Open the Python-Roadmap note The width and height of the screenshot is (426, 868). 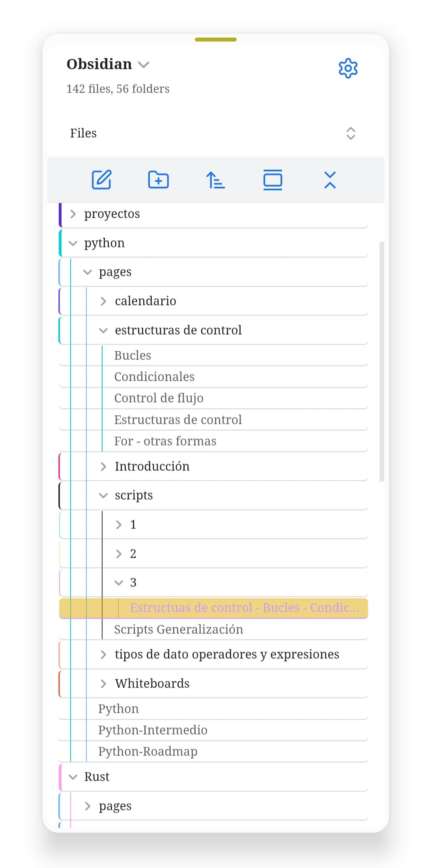(x=148, y=751)
